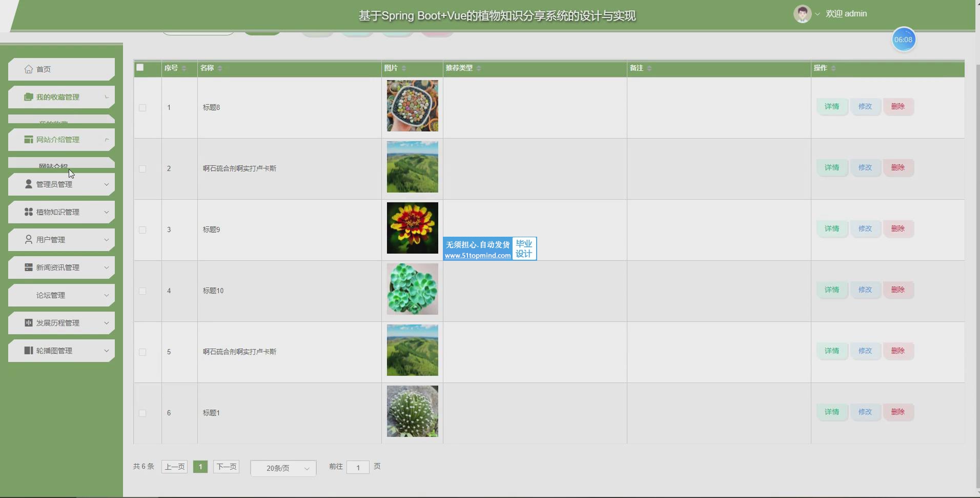Open the 首页 menu item
This screenshot has width=980, height=498.
point(44,69)
